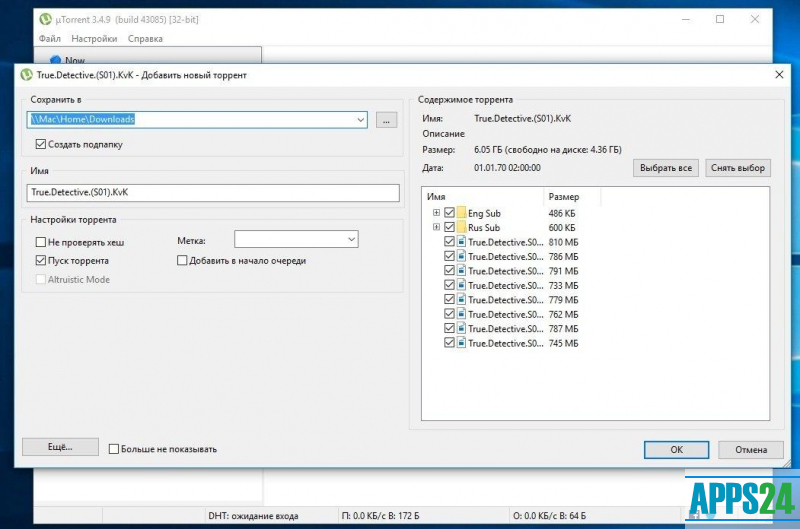Click file icon of 786 МБ True.Detective file
Screen dimensions: 800x529
pos(461,256)
